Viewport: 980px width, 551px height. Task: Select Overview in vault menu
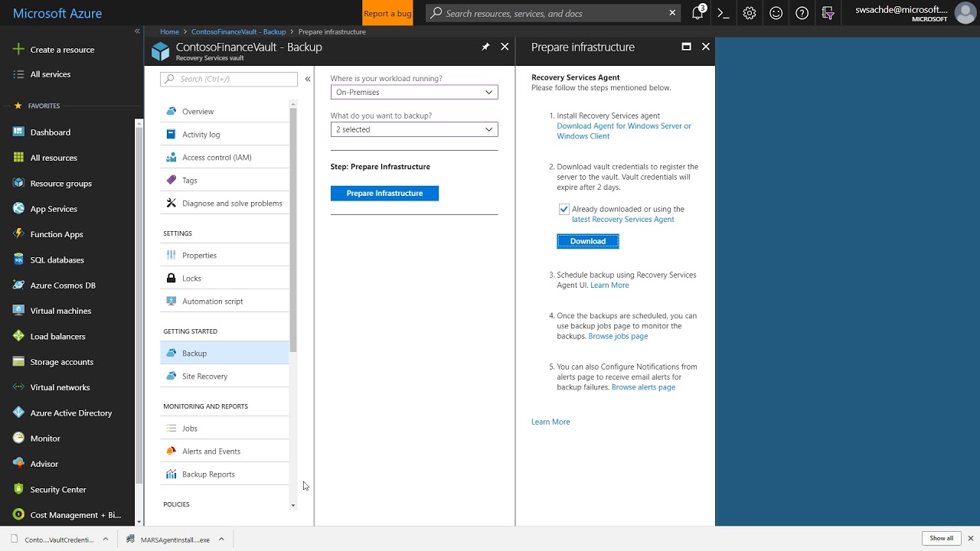[224, 112]
